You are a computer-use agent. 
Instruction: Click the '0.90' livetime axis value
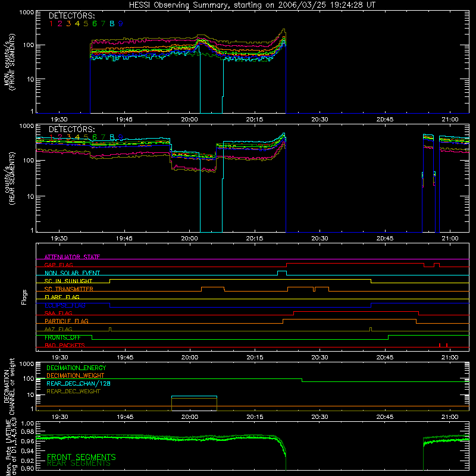(28, 468)
